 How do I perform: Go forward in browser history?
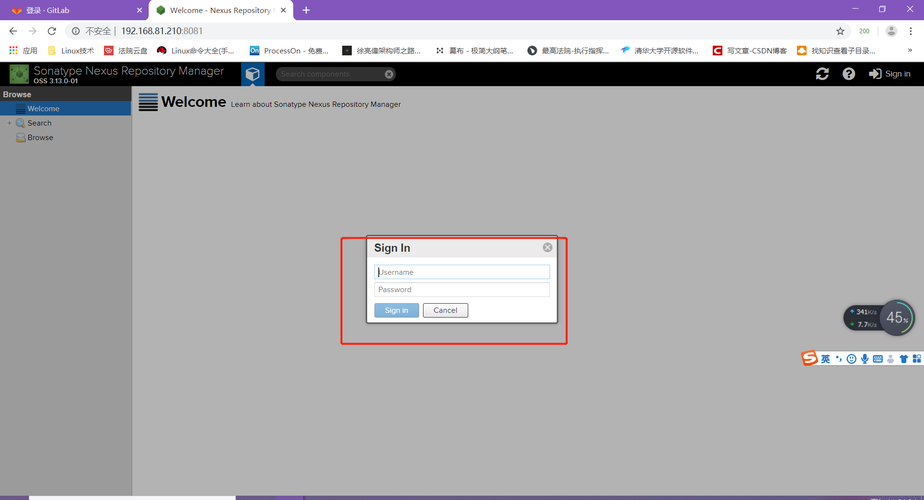[32, 31]
